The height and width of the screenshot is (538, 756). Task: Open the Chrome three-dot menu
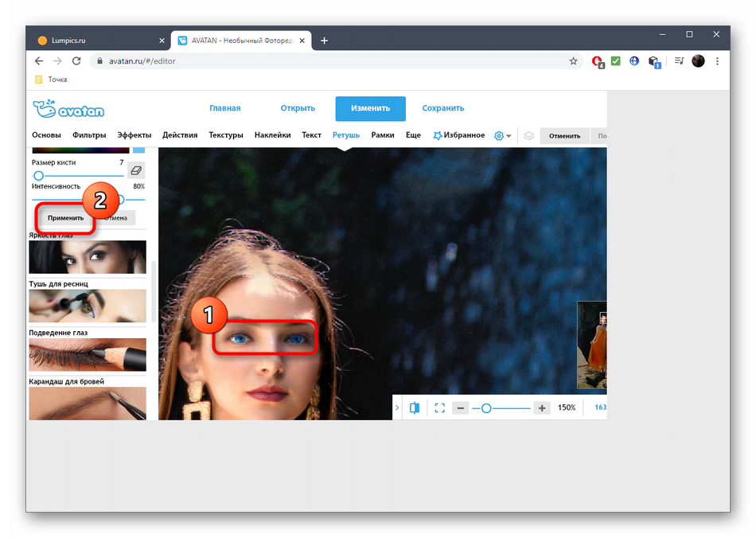point(717,61)
